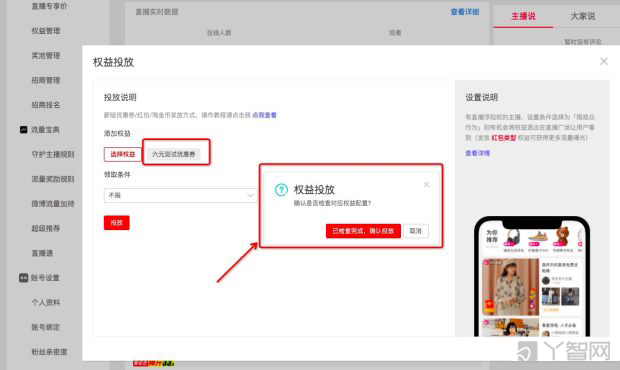
Task: Open 查看详情 link under 设置说明
Action: coord(477,153)
